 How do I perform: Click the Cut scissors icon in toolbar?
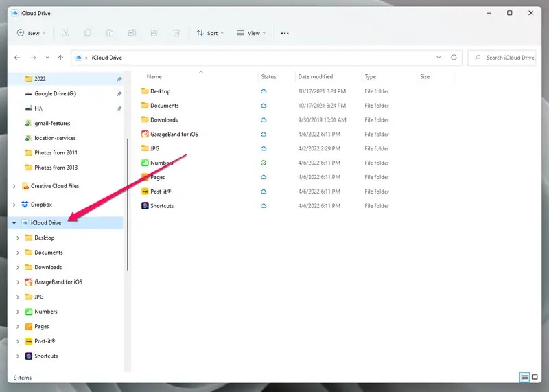(65, 33)
